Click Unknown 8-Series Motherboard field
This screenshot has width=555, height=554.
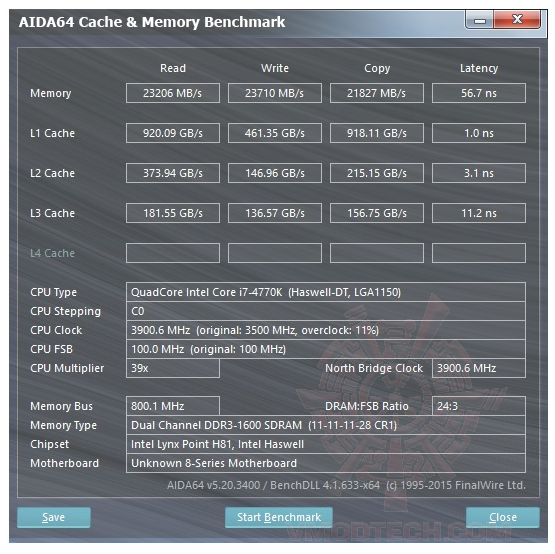[x=326, y=463]
